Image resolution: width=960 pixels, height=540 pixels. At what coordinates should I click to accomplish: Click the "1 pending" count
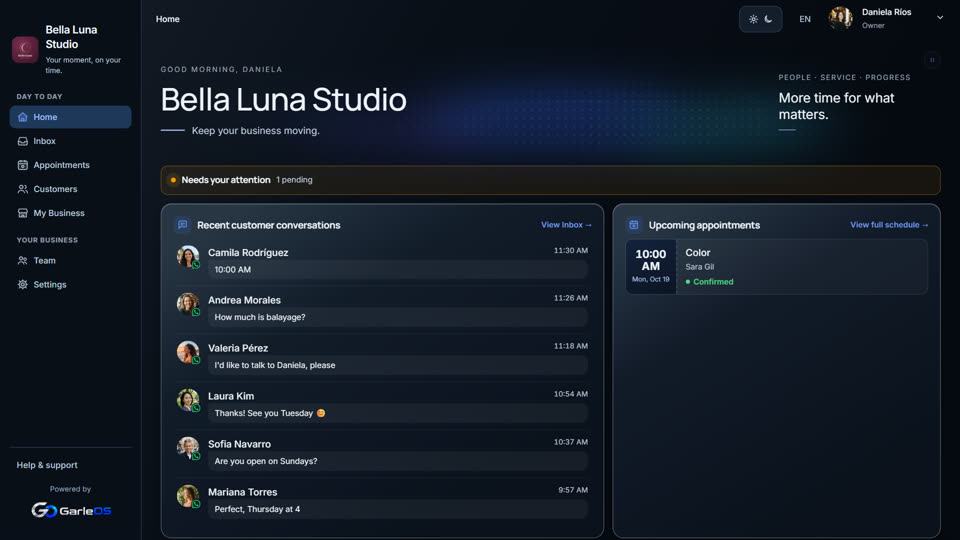tap(294, 180)
